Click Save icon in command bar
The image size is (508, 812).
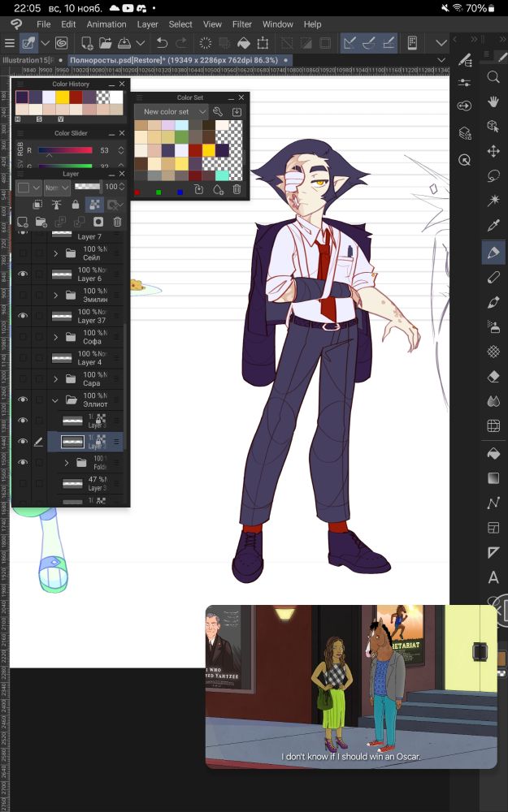point(124,43)
